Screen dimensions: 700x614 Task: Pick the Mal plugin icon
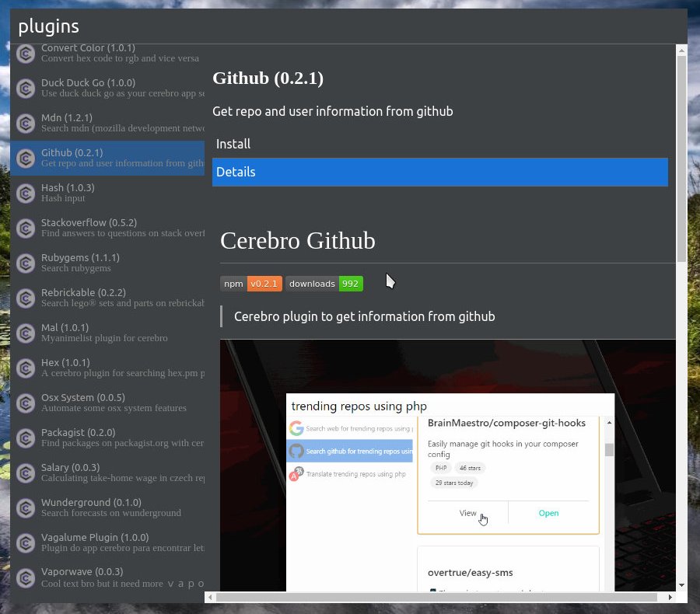coord(26,333)
